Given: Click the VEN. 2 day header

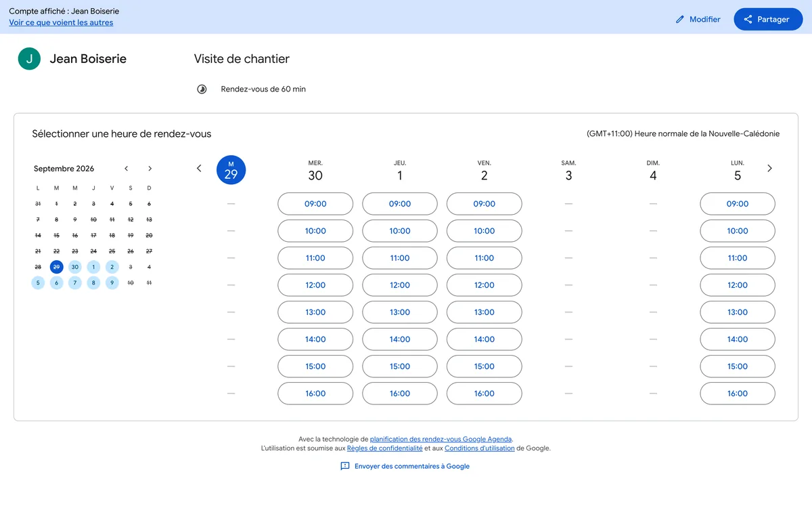Looking at the screenshot, I should pyautogui.click(x=484, y=171).
